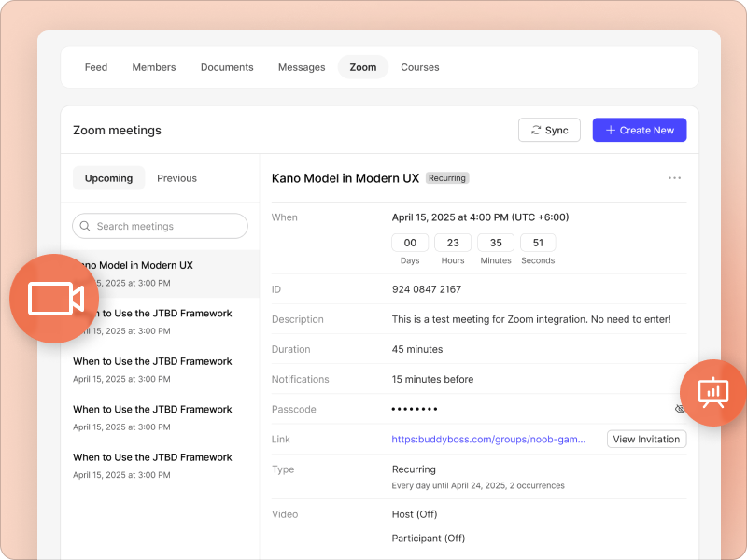
Task: Open the meeting three-dots options menu
Action: [x=674, y=178]
